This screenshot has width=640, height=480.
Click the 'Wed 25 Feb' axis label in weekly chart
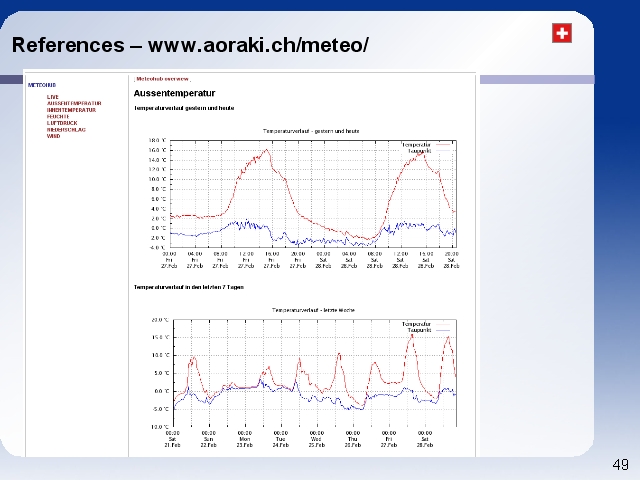(x=317, y=439)
